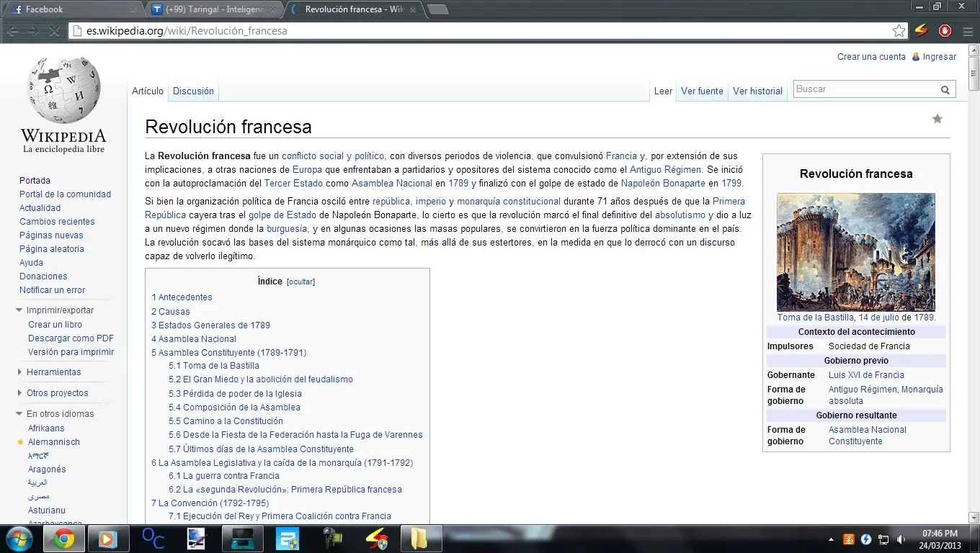Click the browser back arrow
The height and width of the screenshot is (553, 980).
click(x=12, y=31)
